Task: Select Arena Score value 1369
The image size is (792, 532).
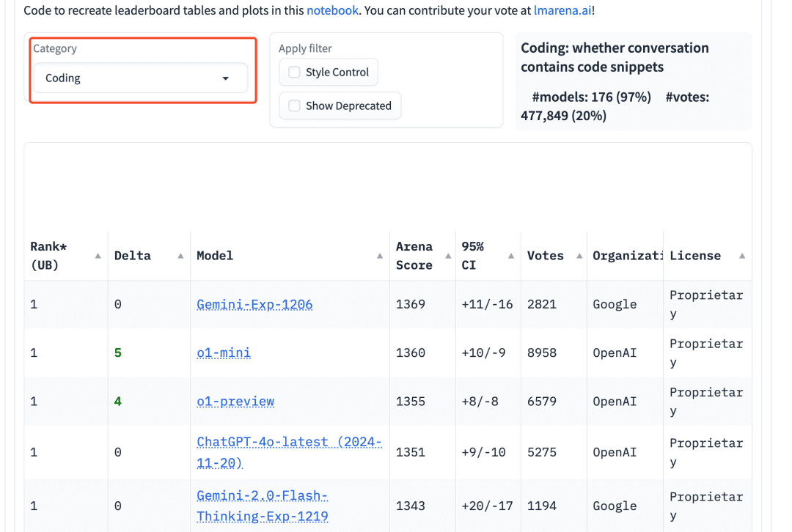Action: coord(411,304)
